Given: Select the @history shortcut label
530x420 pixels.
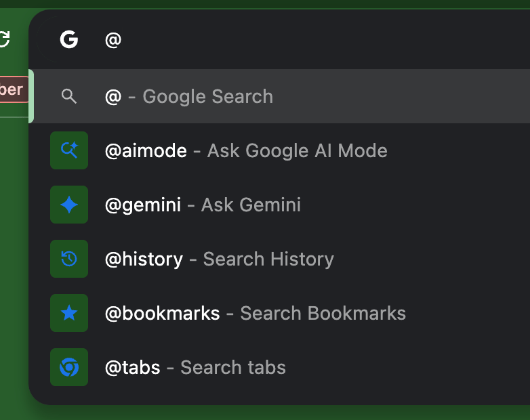Looking at the screenshot, I should (144, 259).
